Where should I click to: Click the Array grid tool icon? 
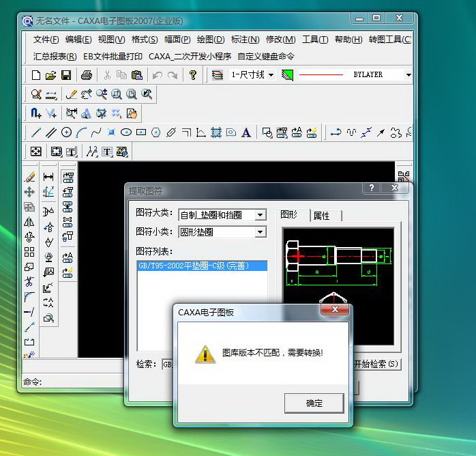[x=29, y=252]
